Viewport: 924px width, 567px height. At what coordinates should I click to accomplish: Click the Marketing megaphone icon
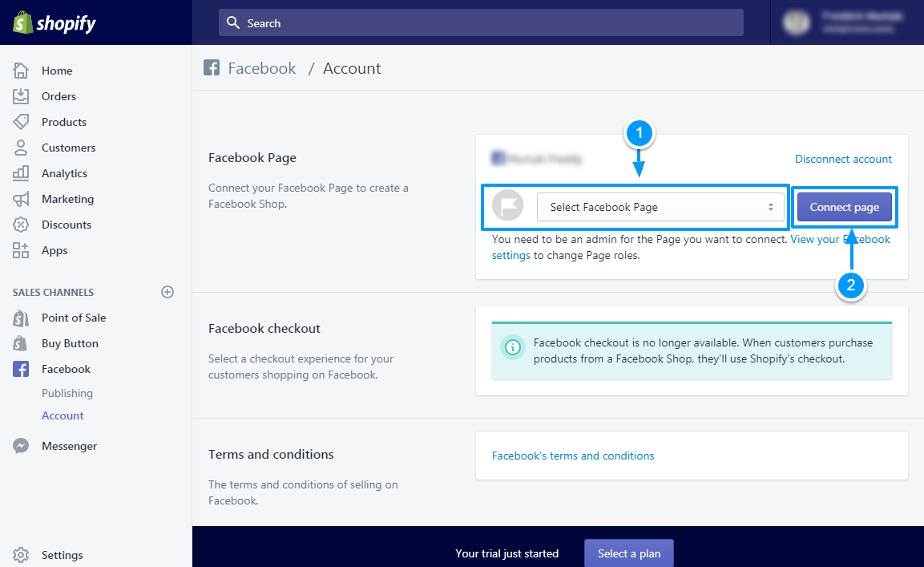21,199
